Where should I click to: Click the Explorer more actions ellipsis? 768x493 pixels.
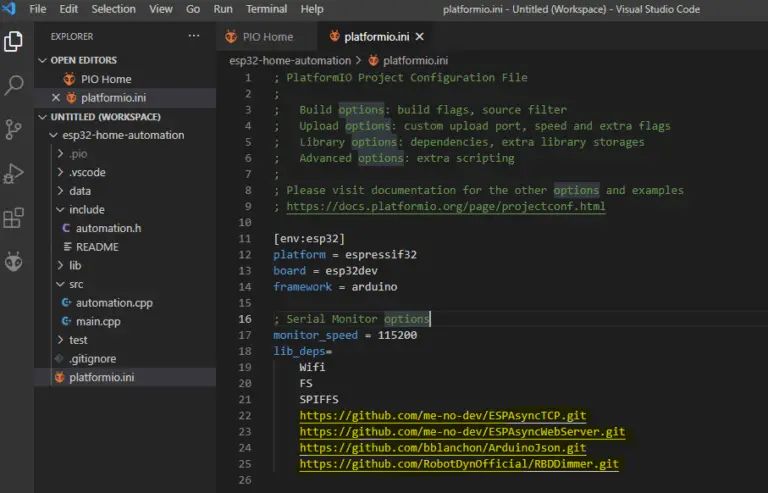(194, 36)
